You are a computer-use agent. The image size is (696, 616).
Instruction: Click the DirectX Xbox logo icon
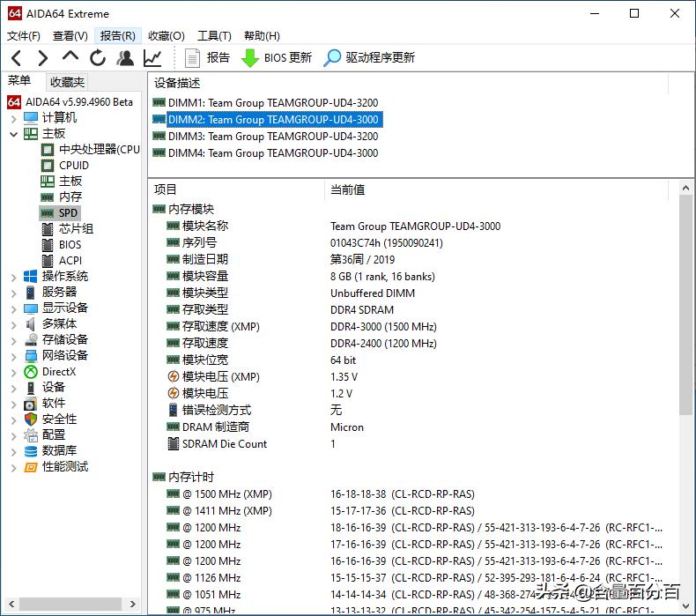(x=31, y=372)
